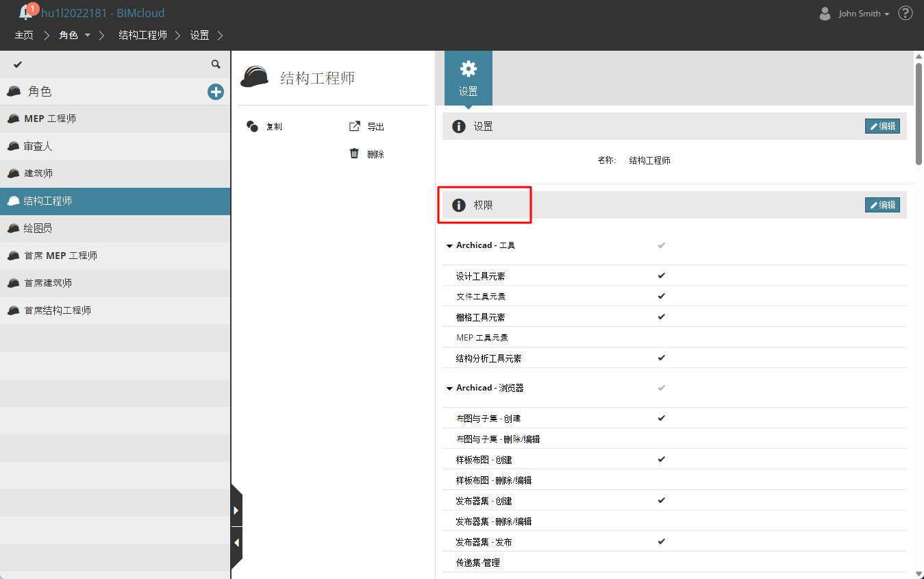Screen dimensions: 924x579
Task: Click the hard hat icon beside 首席 MEP 工程师
Action: tap(14, 256)
